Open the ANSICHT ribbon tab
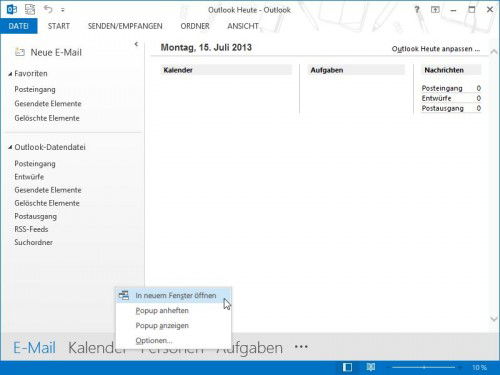The image size is (500, 375). [243, 26]
